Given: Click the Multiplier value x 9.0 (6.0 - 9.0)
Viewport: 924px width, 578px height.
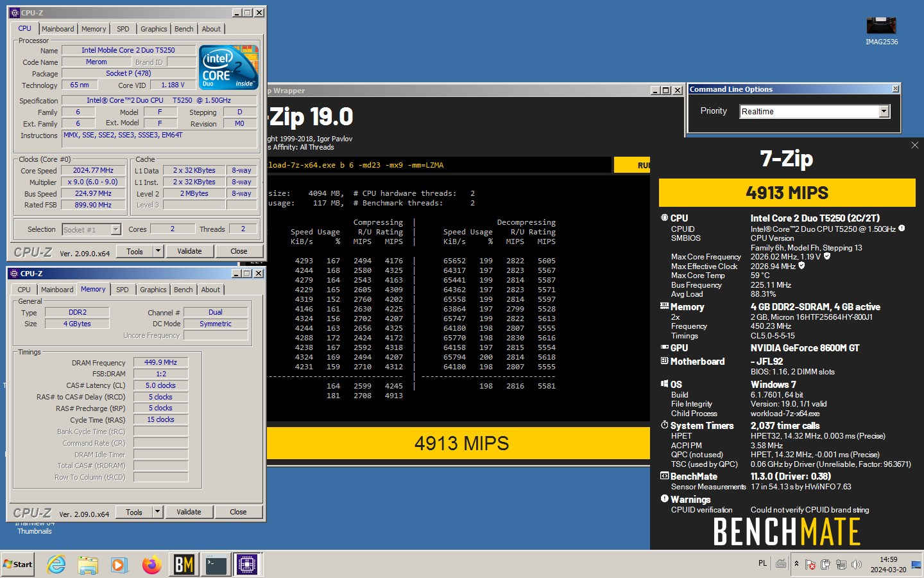Looking at the screenshot, I should click(x=93, y=182).
